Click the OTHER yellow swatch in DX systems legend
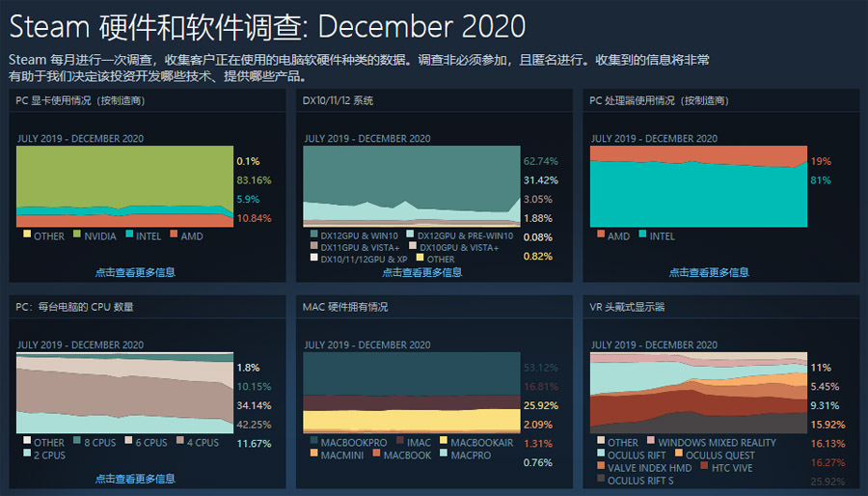 tap(420, 257)
